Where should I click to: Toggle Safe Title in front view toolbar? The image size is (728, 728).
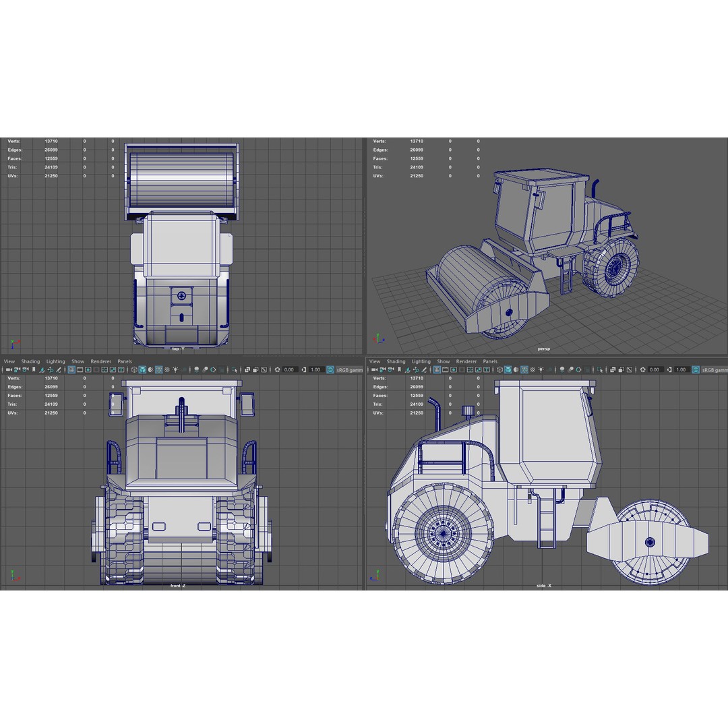click(121, 369)
